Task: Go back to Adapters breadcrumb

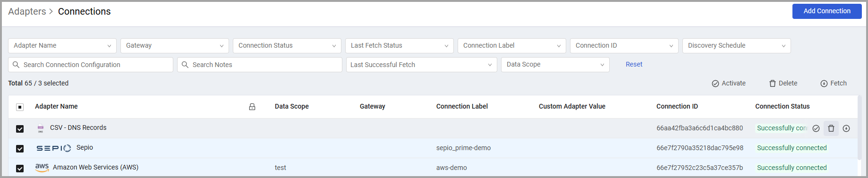Action: tap(27, 11)
